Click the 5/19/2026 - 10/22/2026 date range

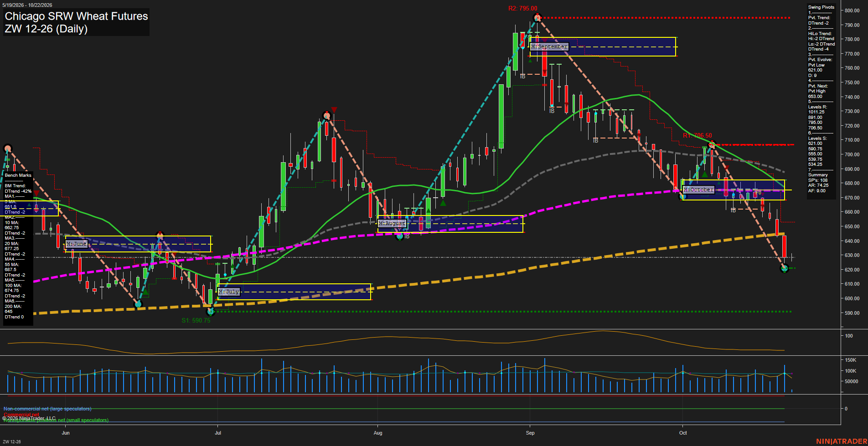point(27,5)
